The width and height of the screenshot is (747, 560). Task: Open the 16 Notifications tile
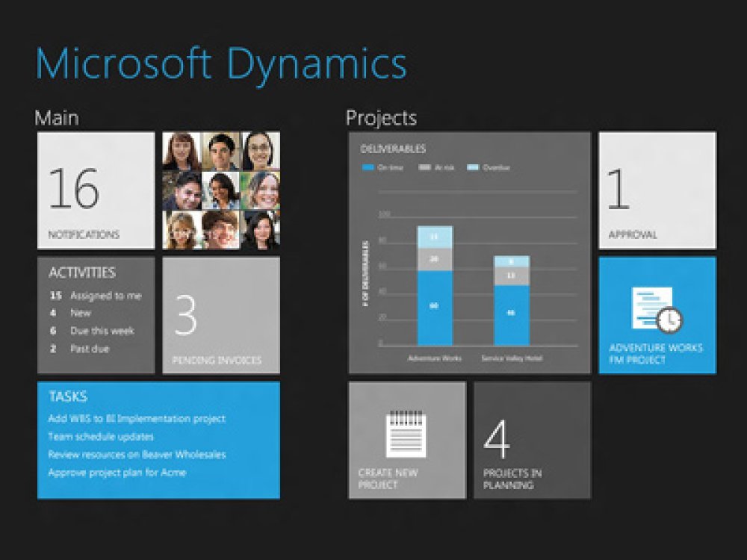tap(96, 190)
